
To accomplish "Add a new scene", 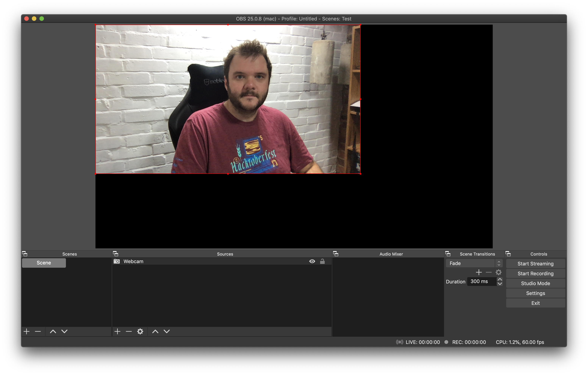I will [x=26, y=331].
